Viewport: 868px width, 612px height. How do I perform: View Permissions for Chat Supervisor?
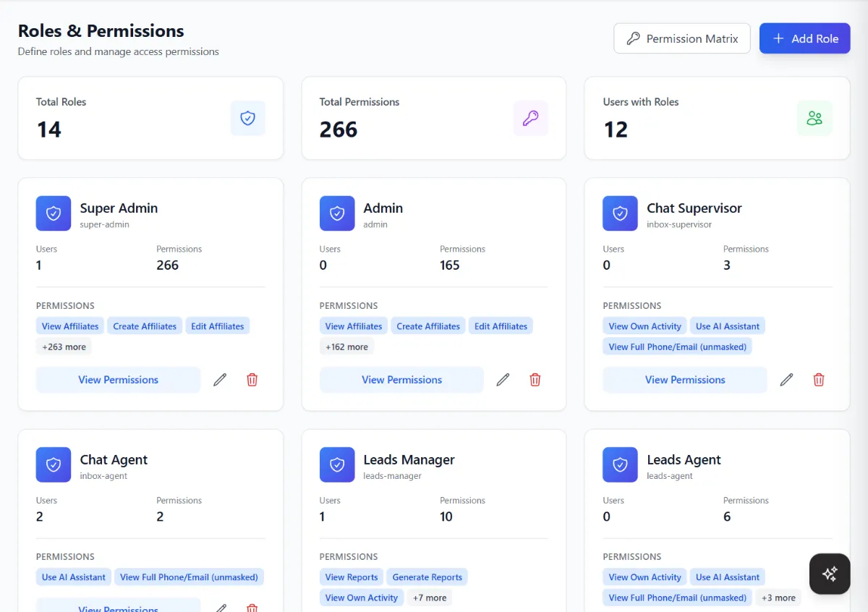[685, 380]
